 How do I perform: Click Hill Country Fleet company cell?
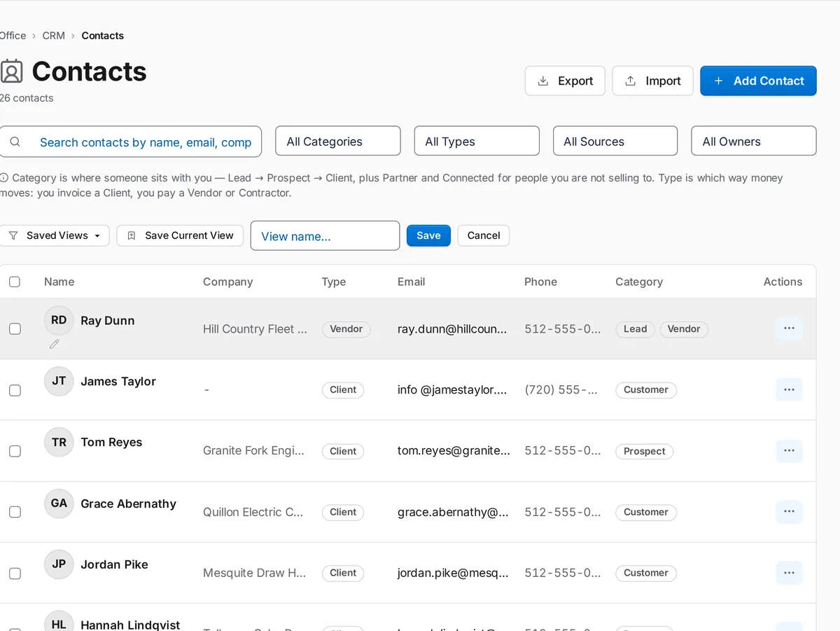[255, 328]
